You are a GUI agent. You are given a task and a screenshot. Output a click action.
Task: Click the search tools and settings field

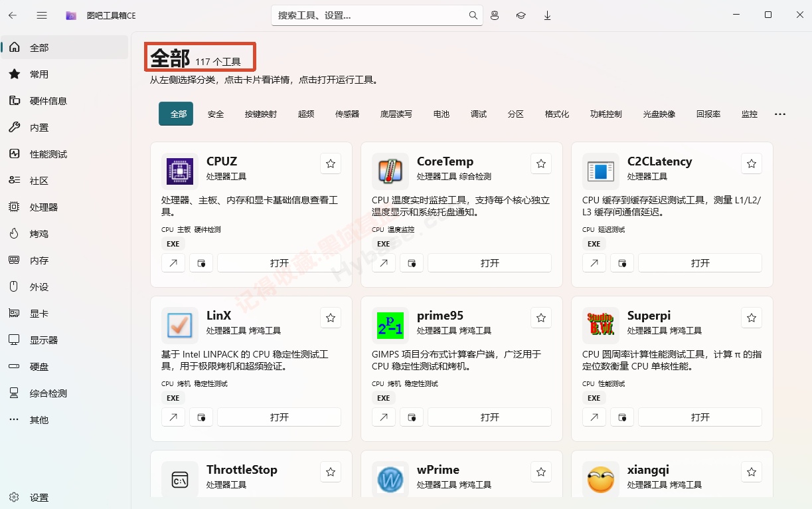[377, 15]
